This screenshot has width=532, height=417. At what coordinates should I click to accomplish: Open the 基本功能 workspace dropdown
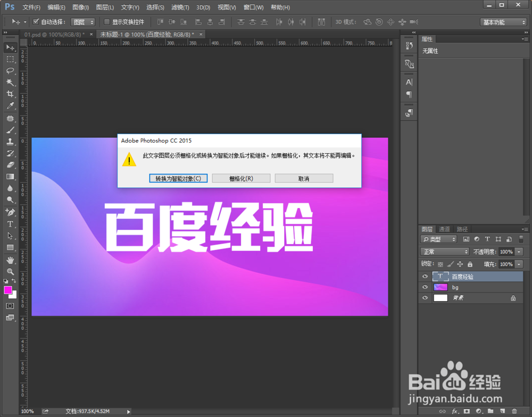point(503,22)
